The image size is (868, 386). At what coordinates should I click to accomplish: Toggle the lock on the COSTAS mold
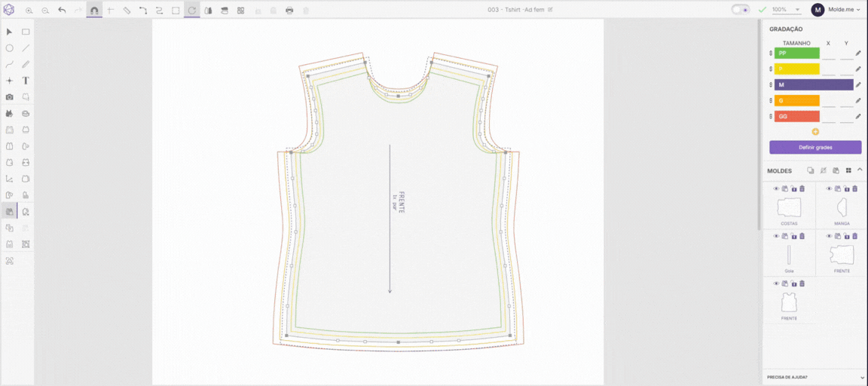[793, 188]
